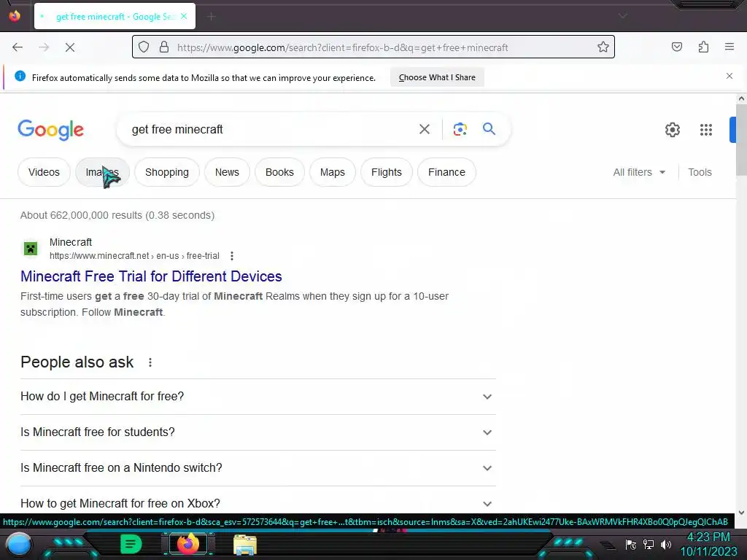
Task: Click Firefox icon in the taskbar
Action: coord(187,544)
